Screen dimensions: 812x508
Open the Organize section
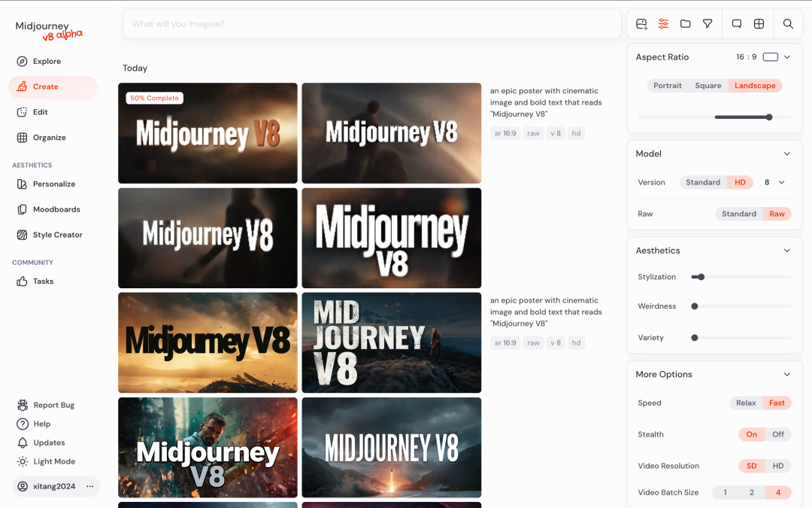click(x=48, y=137)
